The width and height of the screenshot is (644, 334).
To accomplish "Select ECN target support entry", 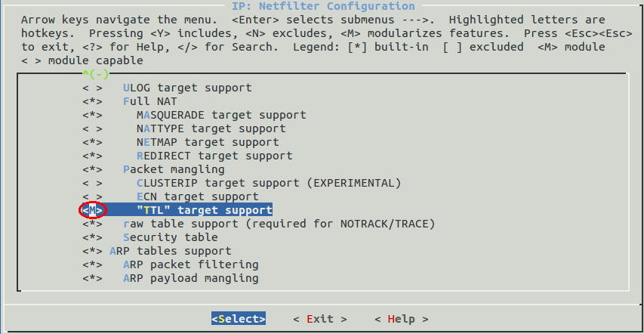I will click(198, 196).
